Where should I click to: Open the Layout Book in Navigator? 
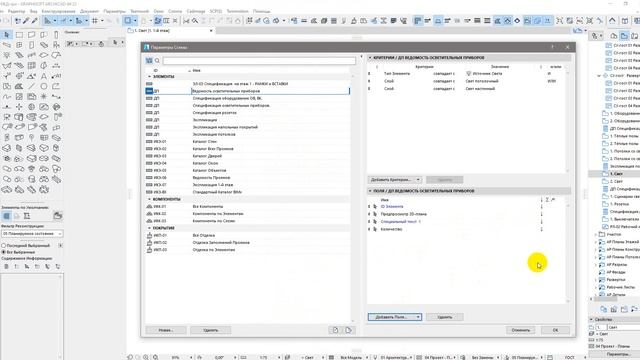point(635,36)
